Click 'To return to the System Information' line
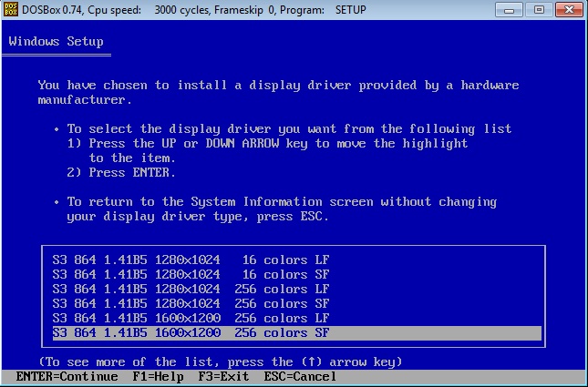588x387 pixels. tap(282, 202)
